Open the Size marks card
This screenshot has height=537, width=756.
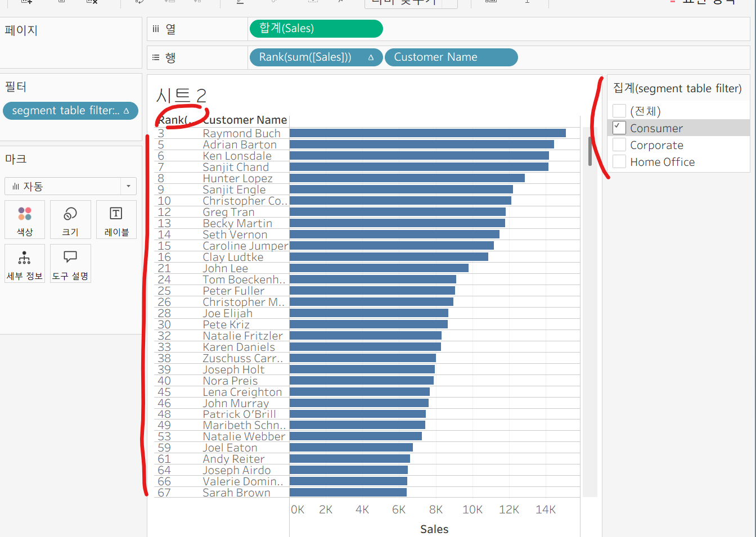[70, 220]
